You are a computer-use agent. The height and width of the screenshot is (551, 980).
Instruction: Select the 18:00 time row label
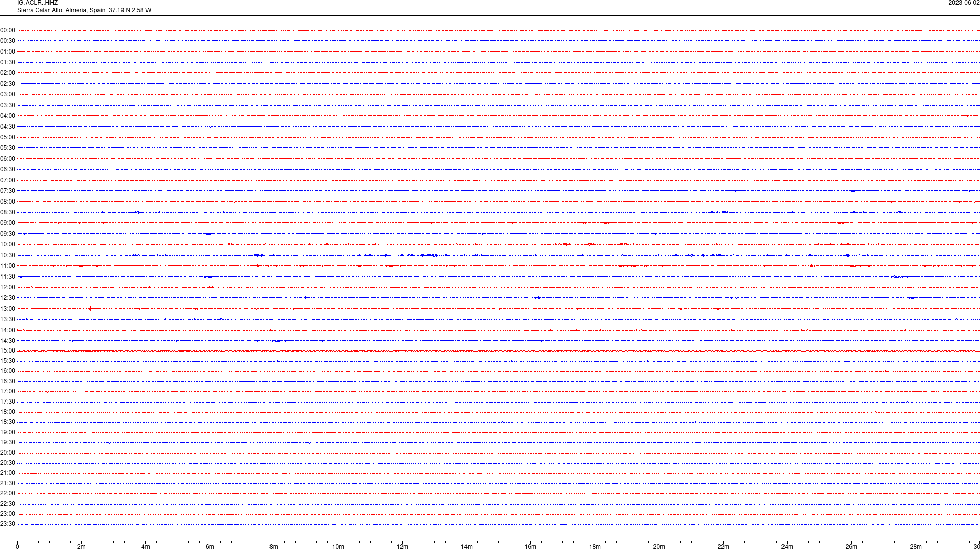click(8, 412)
